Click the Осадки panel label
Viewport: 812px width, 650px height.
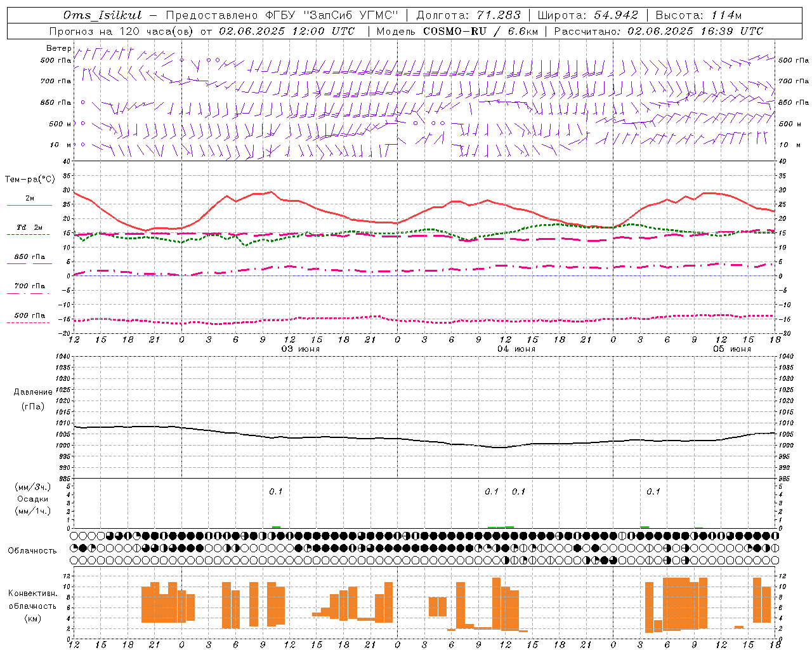(x=33, y=499)
